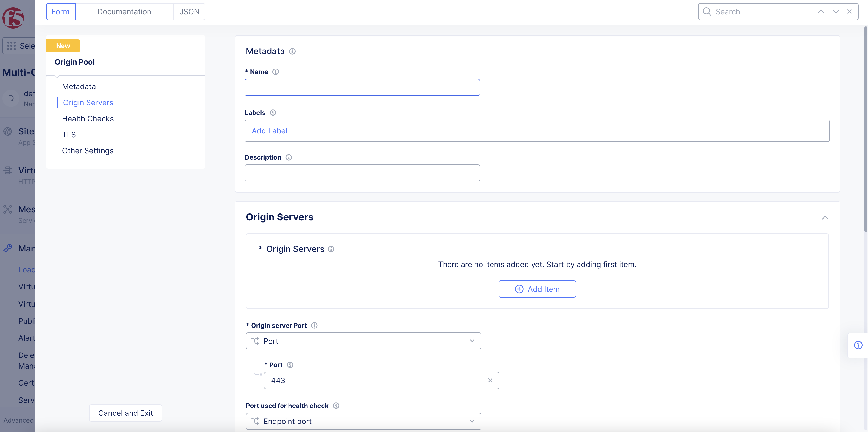Clear the 443 port value
Image resolution: width=868 pixels, height=432 pixels.
point(490,380)
